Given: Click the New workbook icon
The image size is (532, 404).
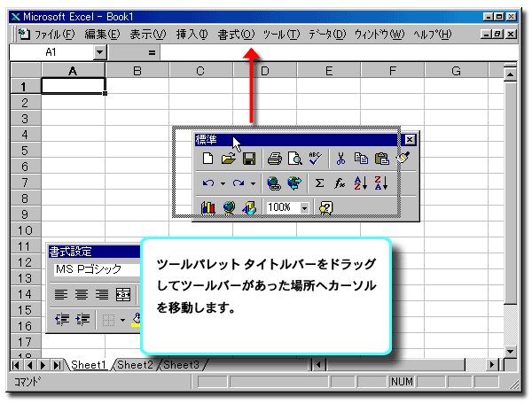Looking at the screenshot, I should tap(207, 159).
